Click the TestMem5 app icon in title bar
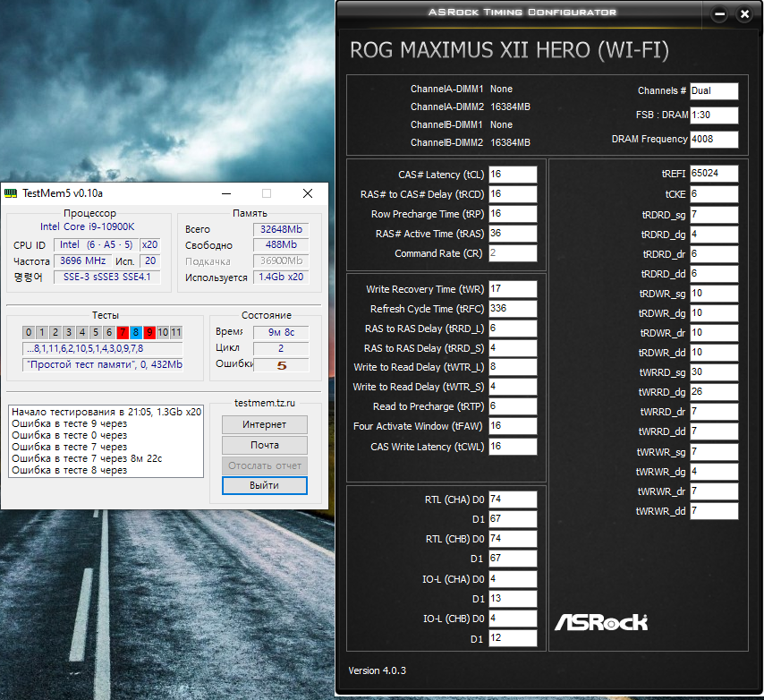This screenshot has height=700, width=764. click(11, 193)
